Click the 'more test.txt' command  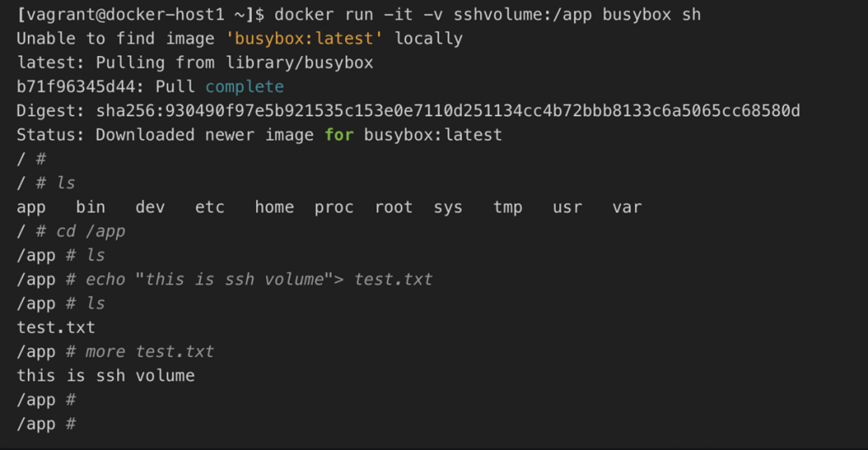point(149,352)
